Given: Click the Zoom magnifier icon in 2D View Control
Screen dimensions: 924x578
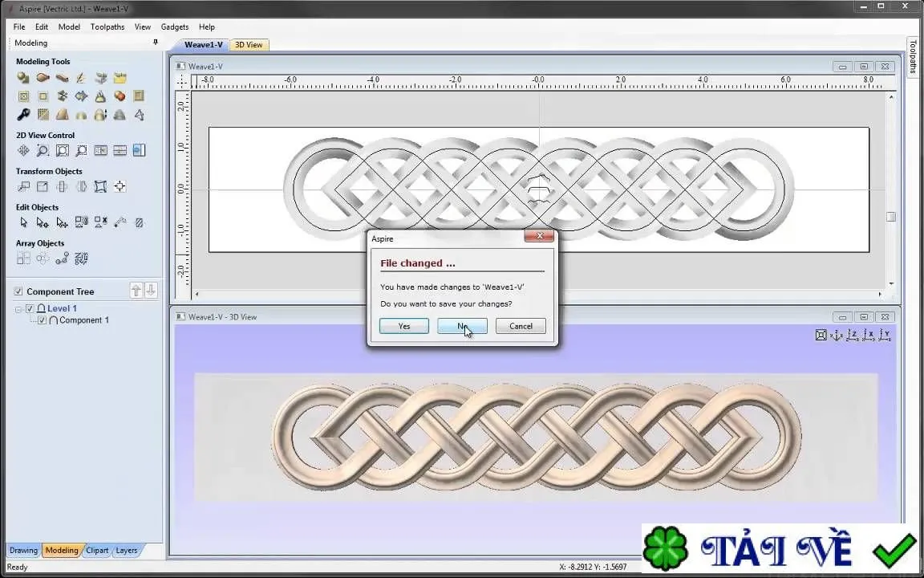Looking at the screenshot, I should pos(43,150).
